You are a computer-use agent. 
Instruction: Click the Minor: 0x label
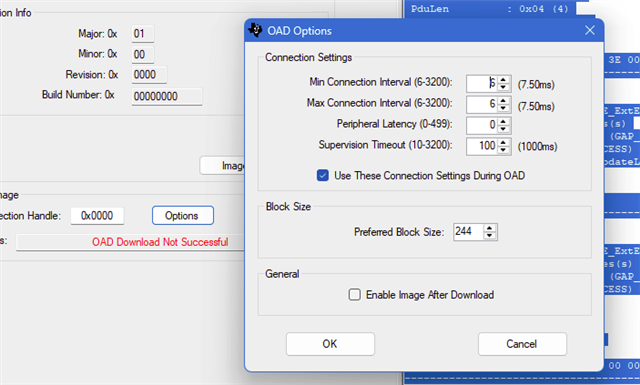tap(98, 54)
